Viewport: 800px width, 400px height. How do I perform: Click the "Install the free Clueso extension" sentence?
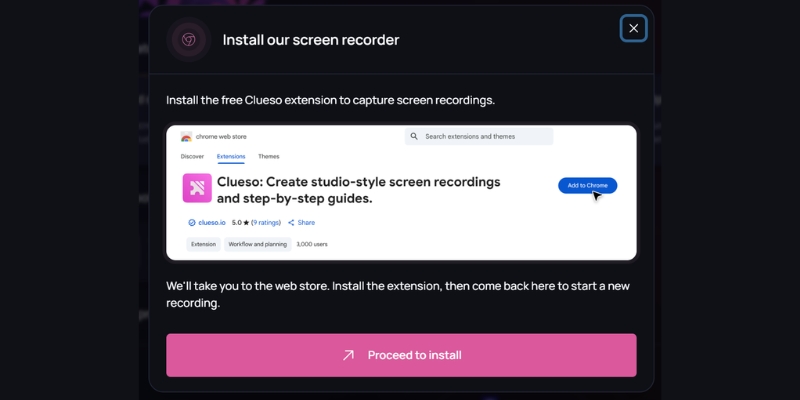click(331, 100)
